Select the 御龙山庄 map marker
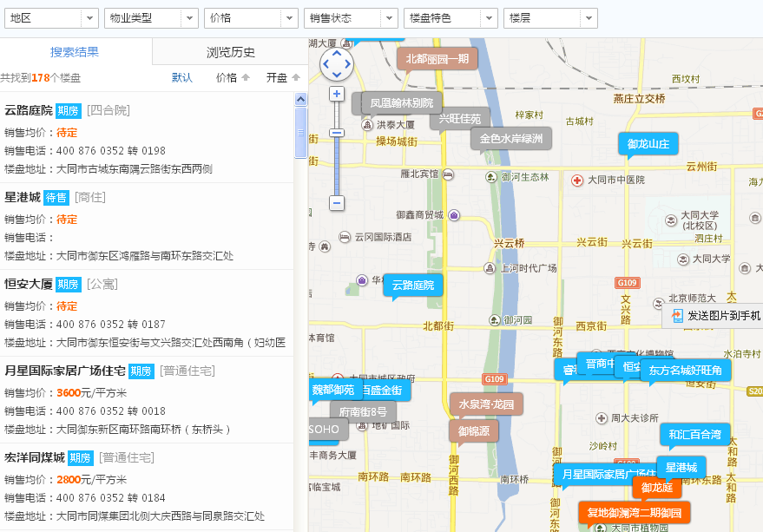 click(x=648, y=144)
